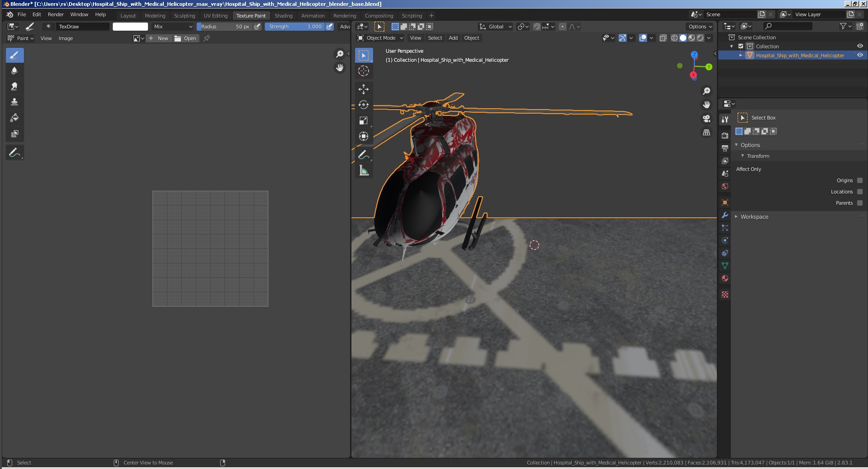Open the Modifiers wrench properties tab
868x469 pixels.
point(725,215)
